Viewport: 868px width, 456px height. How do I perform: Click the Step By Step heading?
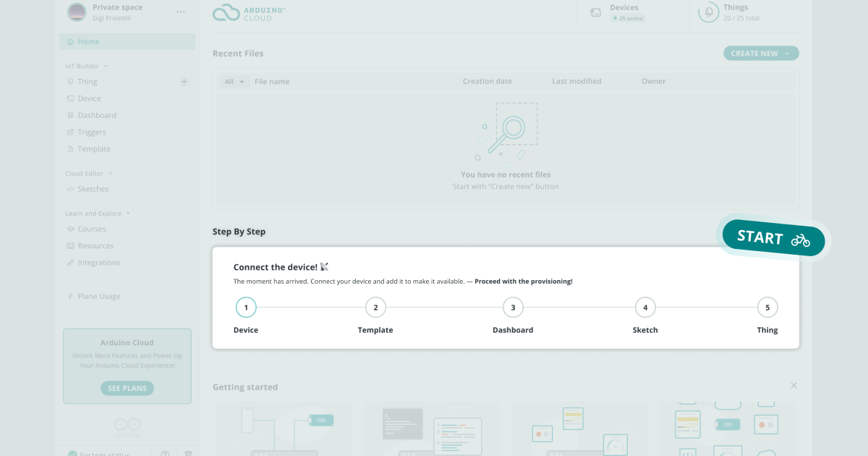tap(239, 232)
